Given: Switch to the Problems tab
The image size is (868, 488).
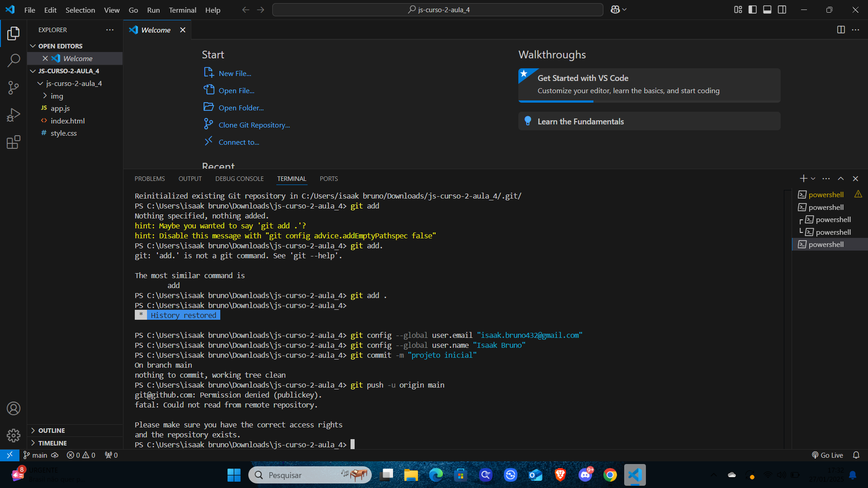Looking at the screenshot, I should click(x=150, y=179).
